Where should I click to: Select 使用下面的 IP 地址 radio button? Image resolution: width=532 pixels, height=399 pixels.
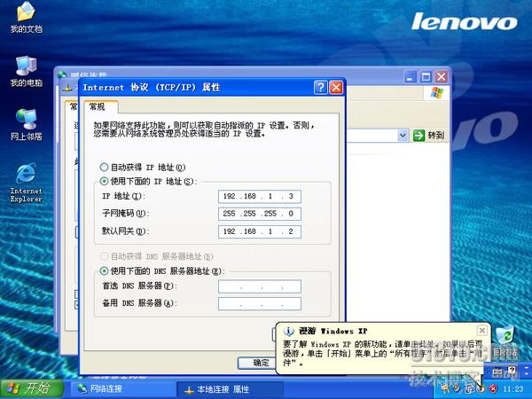[104, 181]
